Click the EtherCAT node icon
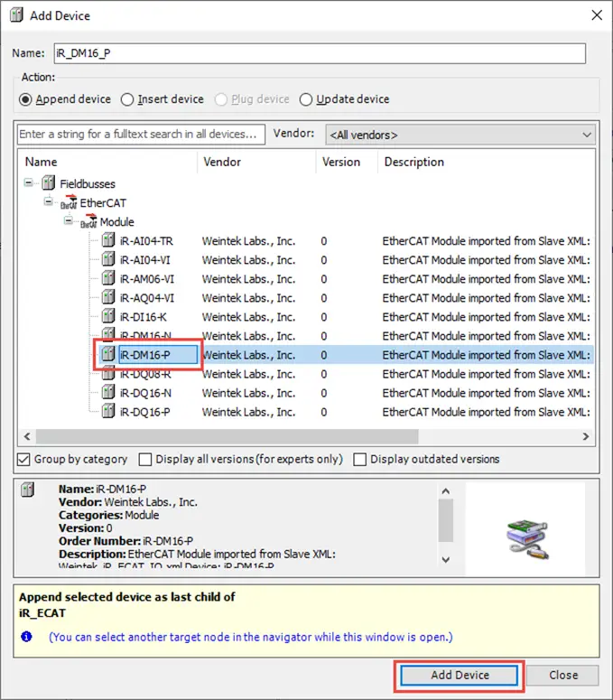The image size is (613, 700). point(69,202)
